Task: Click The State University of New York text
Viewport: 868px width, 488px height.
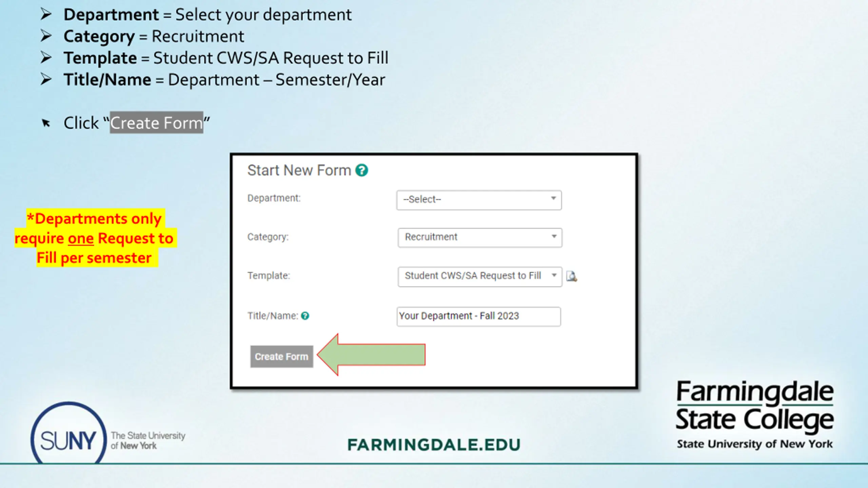Action: coord(148,441)
